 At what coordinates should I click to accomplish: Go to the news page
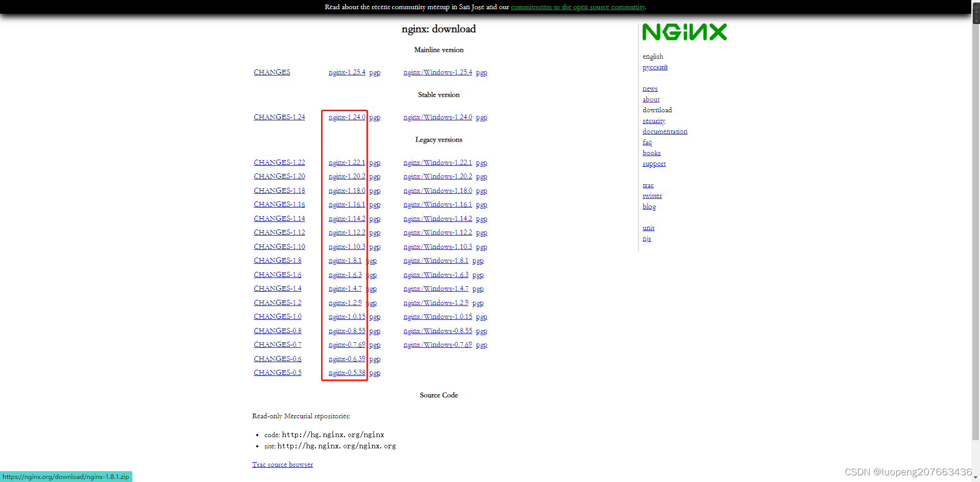click(650, 89)
